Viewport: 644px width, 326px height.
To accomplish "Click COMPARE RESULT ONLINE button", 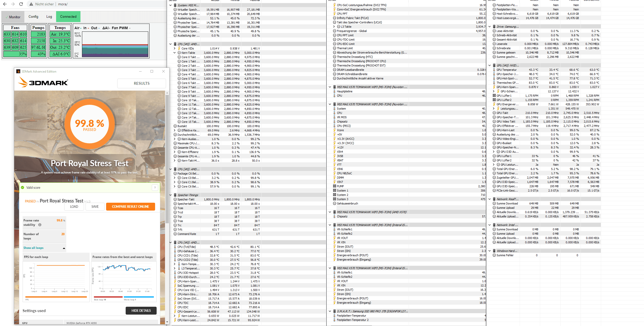I will pyautogui.click(x=130, y=207).
